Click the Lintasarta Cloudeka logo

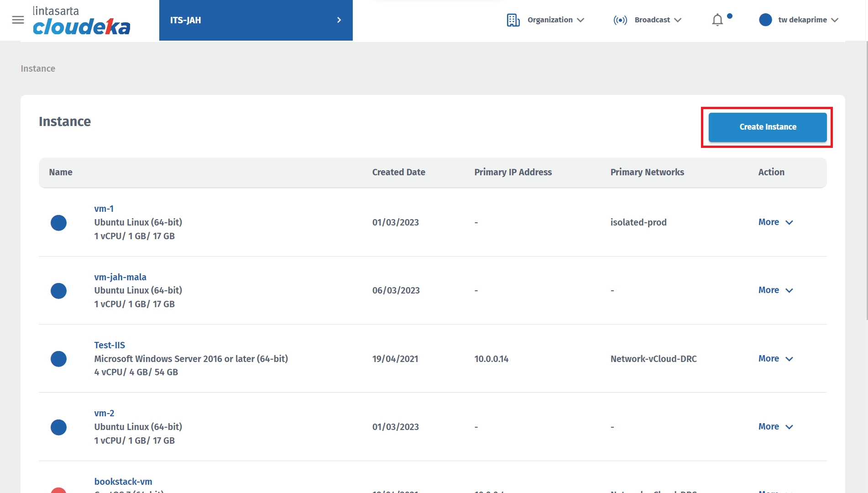tap(81, 21)
